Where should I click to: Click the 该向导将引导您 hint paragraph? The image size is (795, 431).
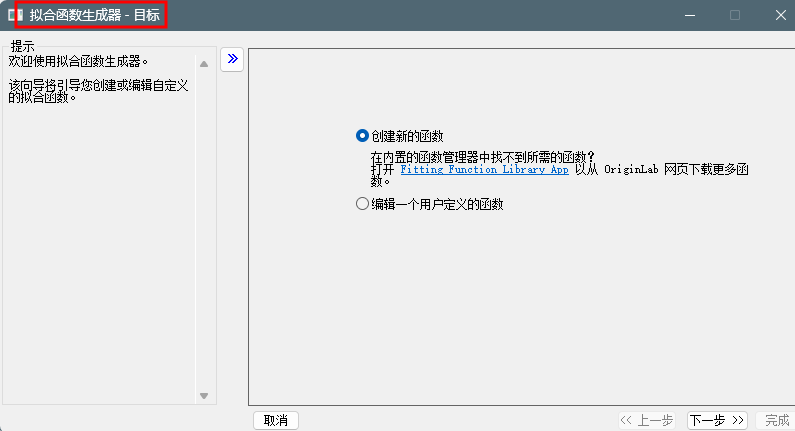pyautogui.click(x=98, y=91)
